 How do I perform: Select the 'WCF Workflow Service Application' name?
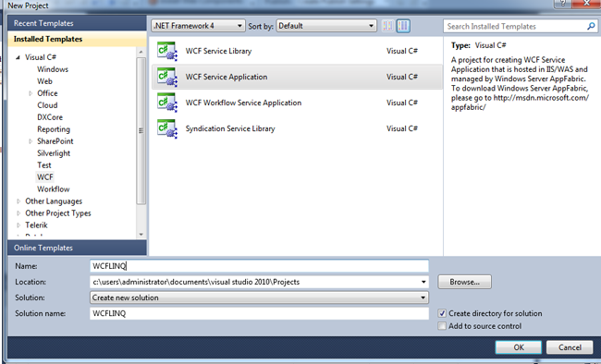[x=243, y=103]
